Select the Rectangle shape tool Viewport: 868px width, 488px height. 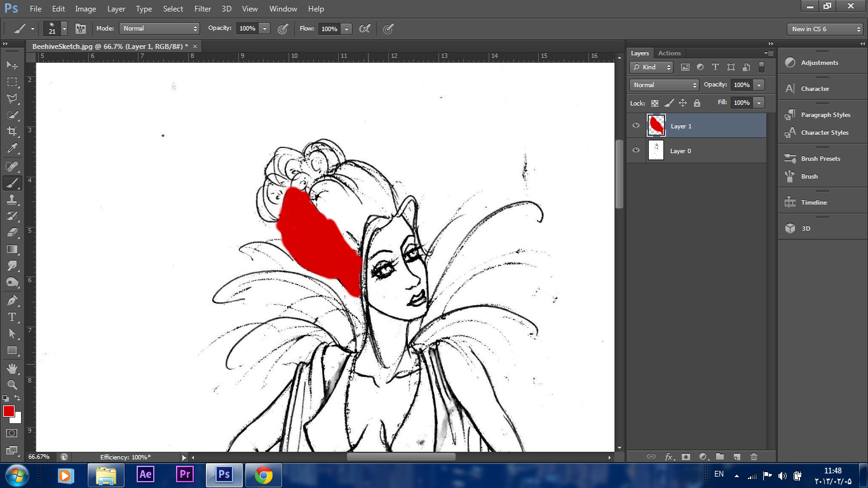coord(12,350)
